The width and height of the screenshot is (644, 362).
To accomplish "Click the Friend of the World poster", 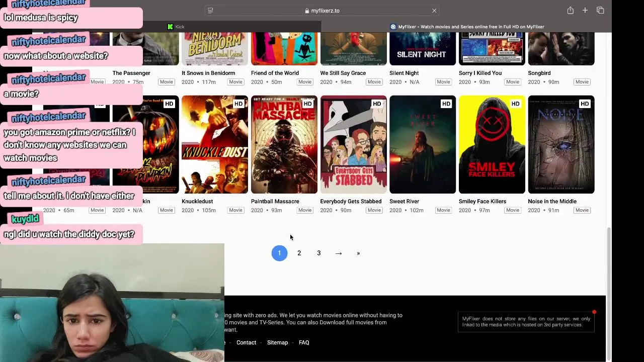I will tap(284, 49).
